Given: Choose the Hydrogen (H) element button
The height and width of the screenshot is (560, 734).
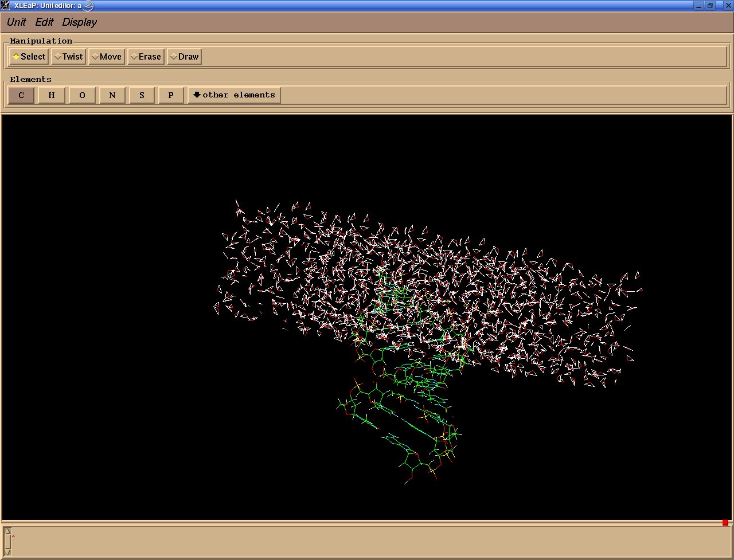Looking at the screenshot, I should coord(52,95).
